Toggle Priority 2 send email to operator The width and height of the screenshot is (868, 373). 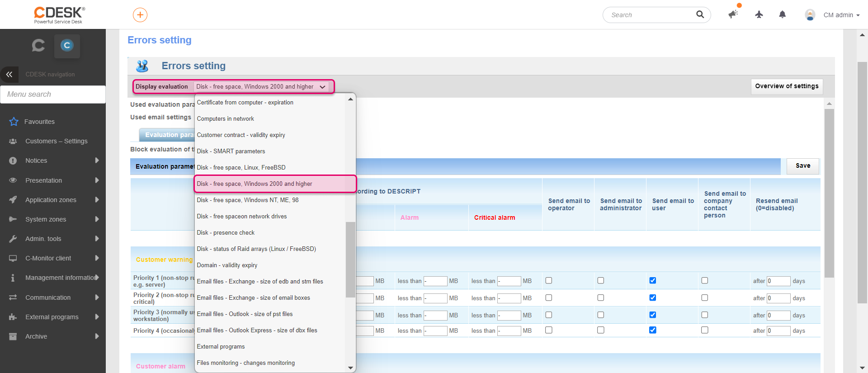tap(549, 297)
